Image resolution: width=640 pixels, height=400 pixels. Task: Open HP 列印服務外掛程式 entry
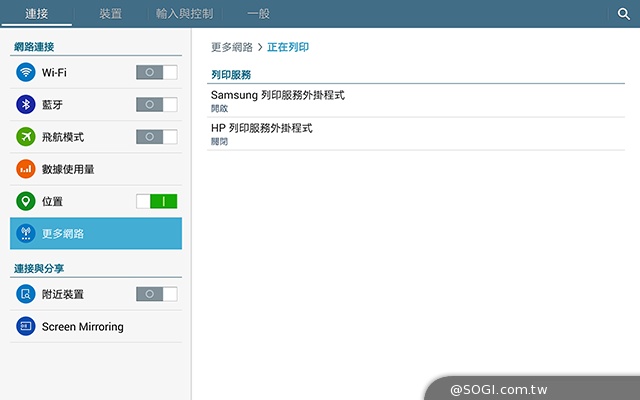[x=416, y=134]
